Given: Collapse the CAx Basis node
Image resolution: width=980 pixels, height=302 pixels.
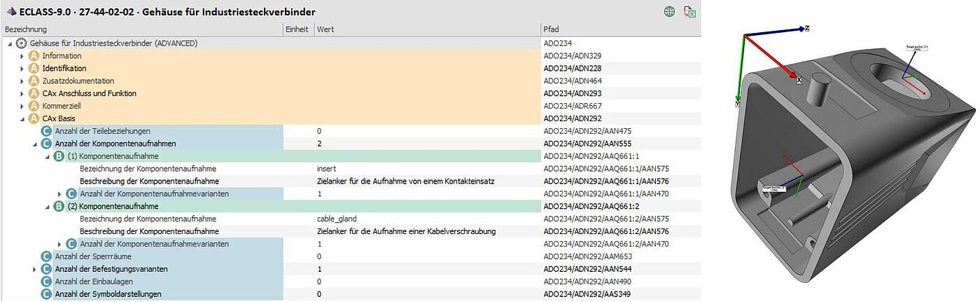Looking at the screenshot, I should pos(22,119).
